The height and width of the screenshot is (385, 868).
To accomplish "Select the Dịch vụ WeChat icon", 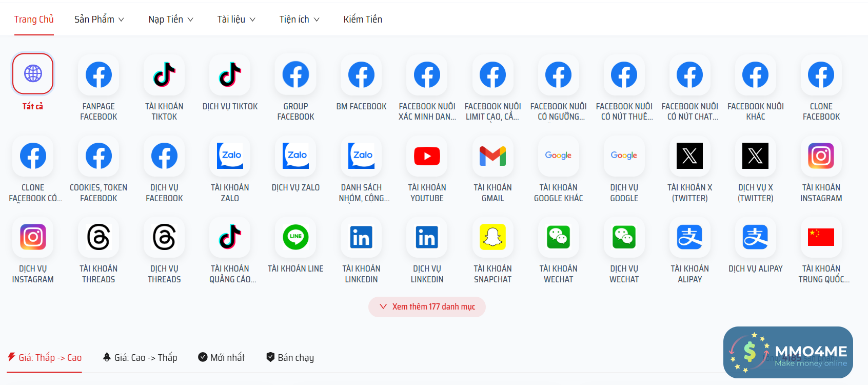I will pyautogui.click(x=624, y=237).
